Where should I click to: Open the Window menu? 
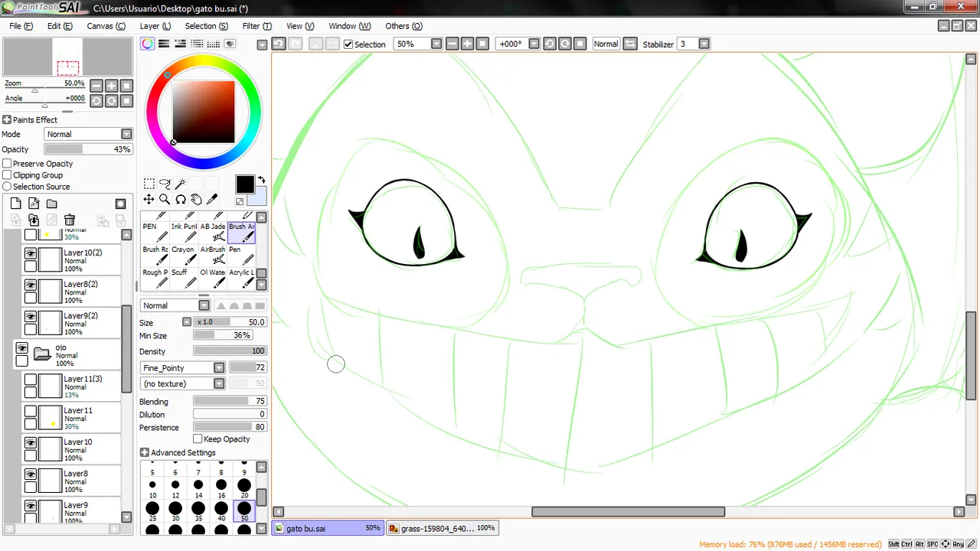point(349,26)
